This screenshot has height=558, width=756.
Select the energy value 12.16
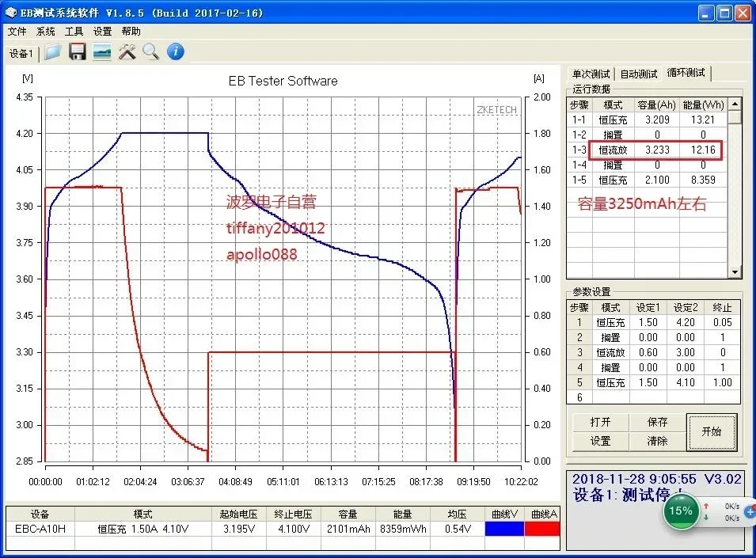[703, 150]
